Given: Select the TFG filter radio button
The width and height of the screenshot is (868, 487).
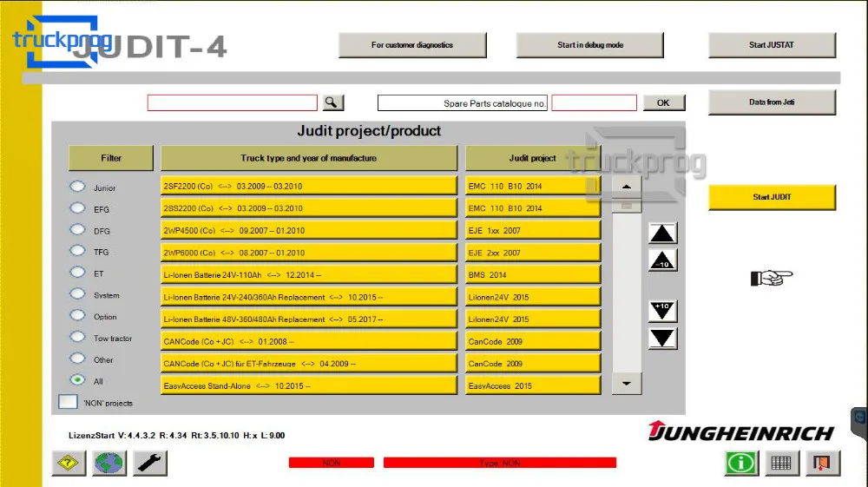Looking at the screenshot, I should pyautogui.click(x=77, y=251).
